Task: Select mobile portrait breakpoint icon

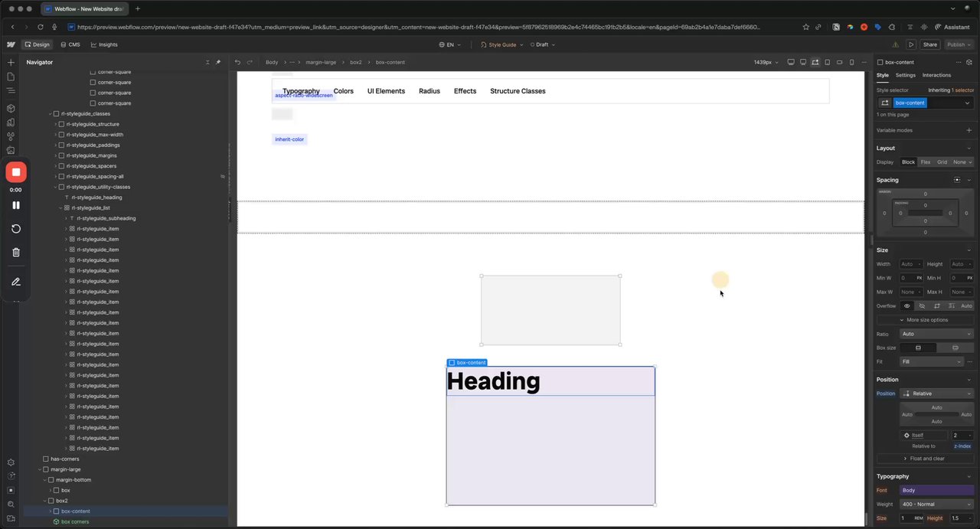Action: tap(852, 62)
